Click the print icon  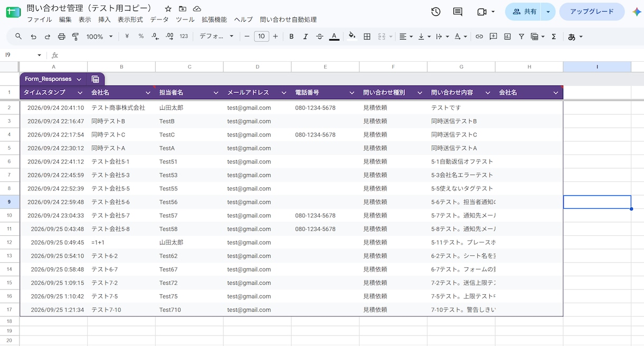coord(61,36)
